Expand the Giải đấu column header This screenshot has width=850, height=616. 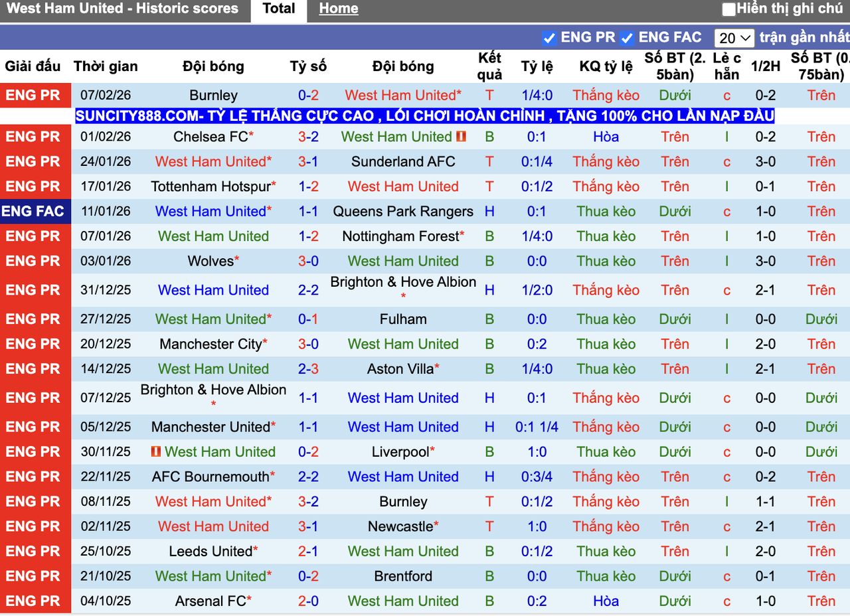[x=33, y=66]
